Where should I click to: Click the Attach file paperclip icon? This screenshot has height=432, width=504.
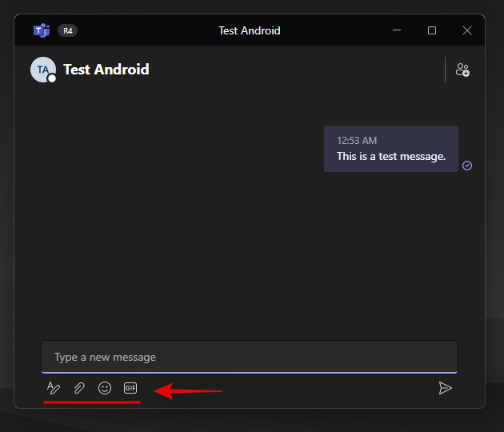pos(79,388)
